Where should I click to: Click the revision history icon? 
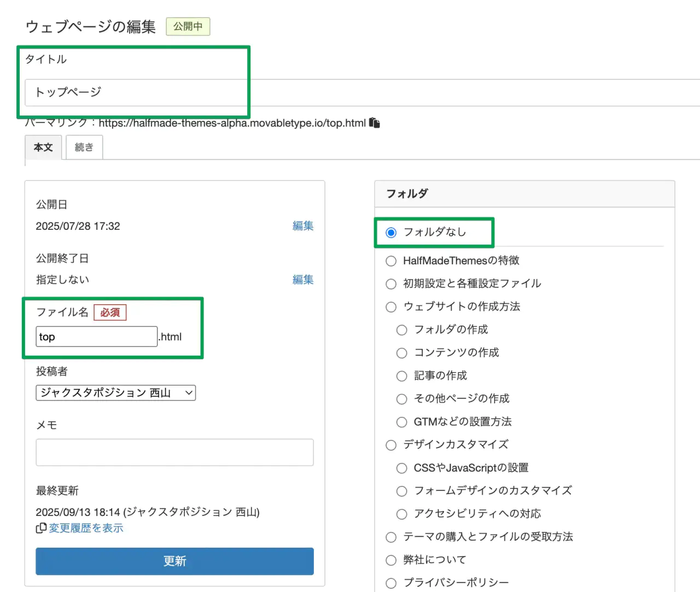(41, 528)
